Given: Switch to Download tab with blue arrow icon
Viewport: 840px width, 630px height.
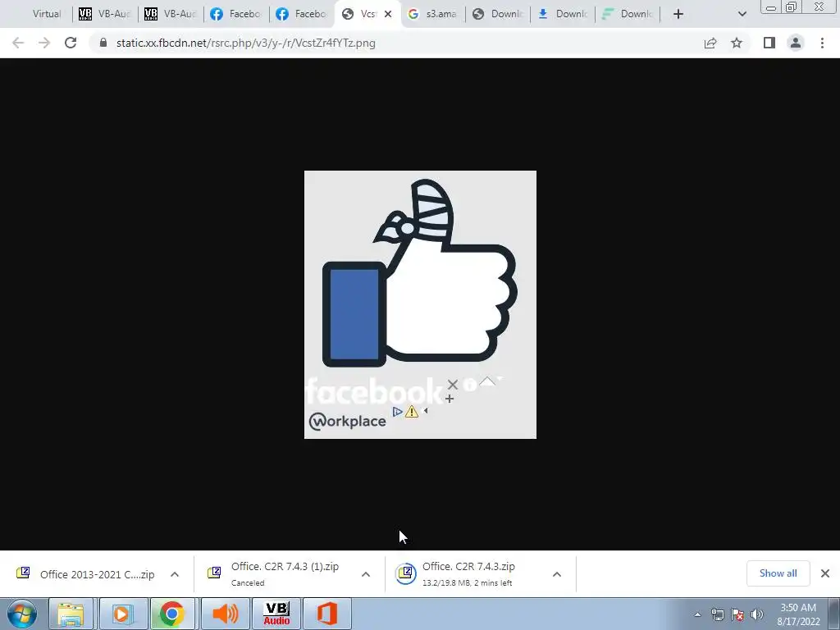Looking at the screenshot, I should click(x=564, y=14).
